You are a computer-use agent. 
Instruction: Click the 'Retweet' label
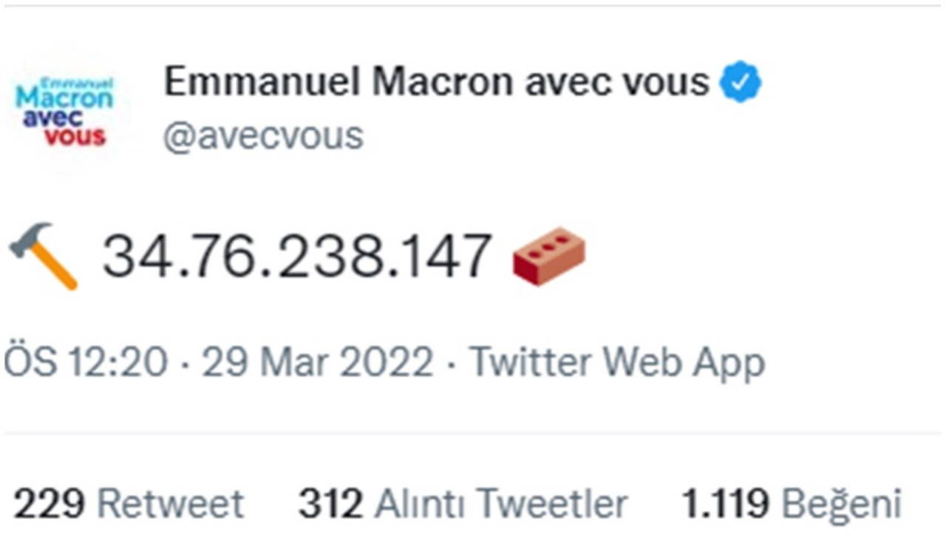click(171, 505)
